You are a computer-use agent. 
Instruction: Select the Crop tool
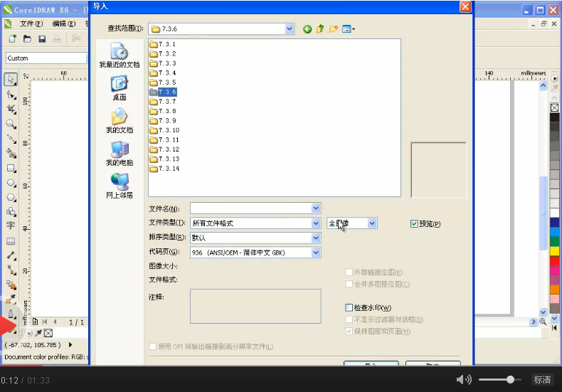point(11,110)
